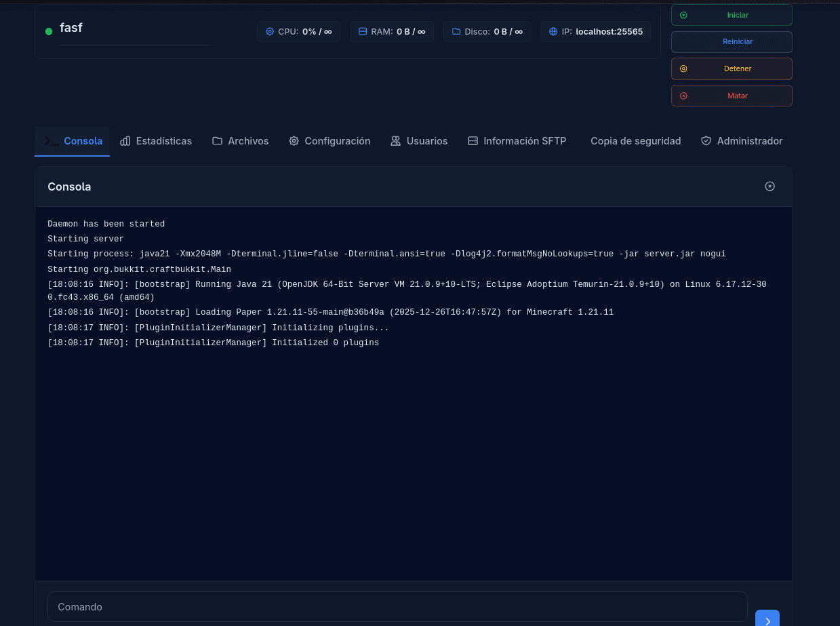
Task: Open the Copia de seguridad tab
Action: (635, 141)
